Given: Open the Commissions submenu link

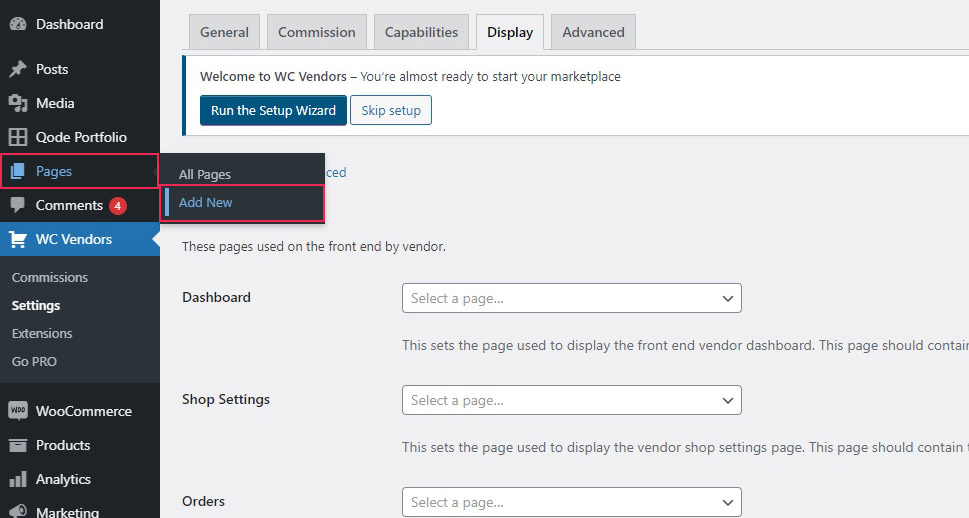Looking at the screenshot, I should click(x=49, y=278).
